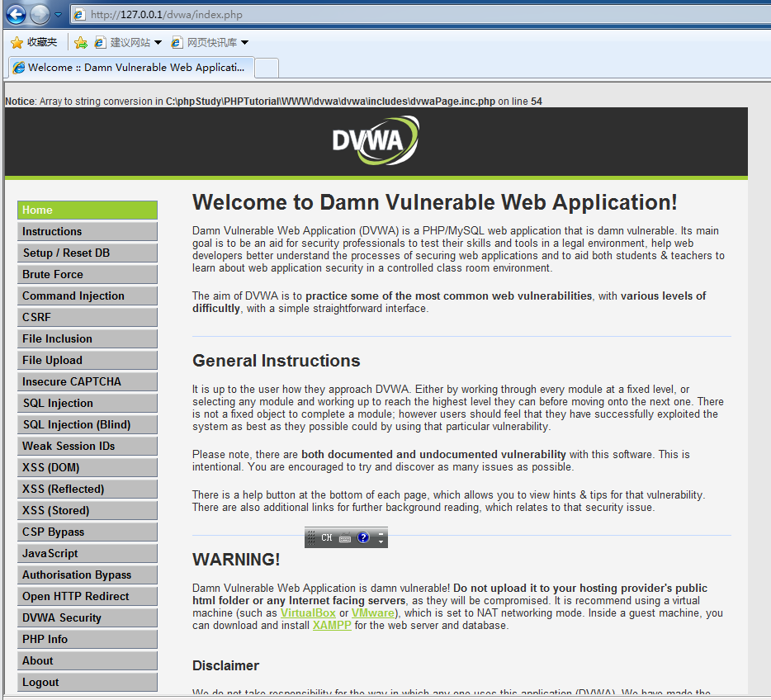This screenshot has height=700, width=771.
Task: Click the browser Forward arrow button
Action: [40, 15]
